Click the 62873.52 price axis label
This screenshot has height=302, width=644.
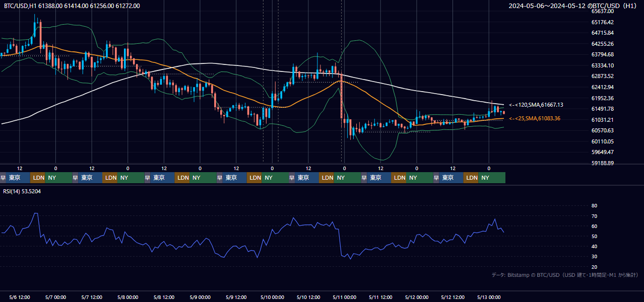[603, 76]
